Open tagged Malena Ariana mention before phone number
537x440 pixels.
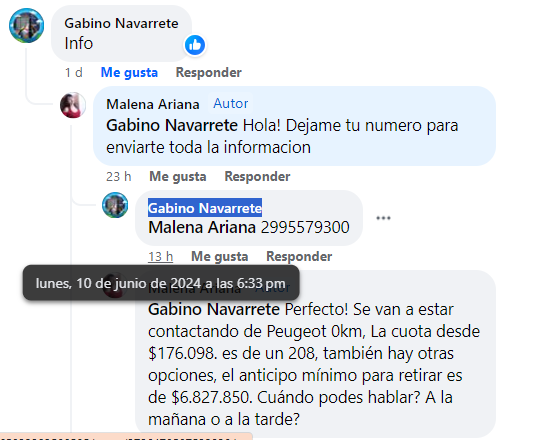tap(202, 227)
